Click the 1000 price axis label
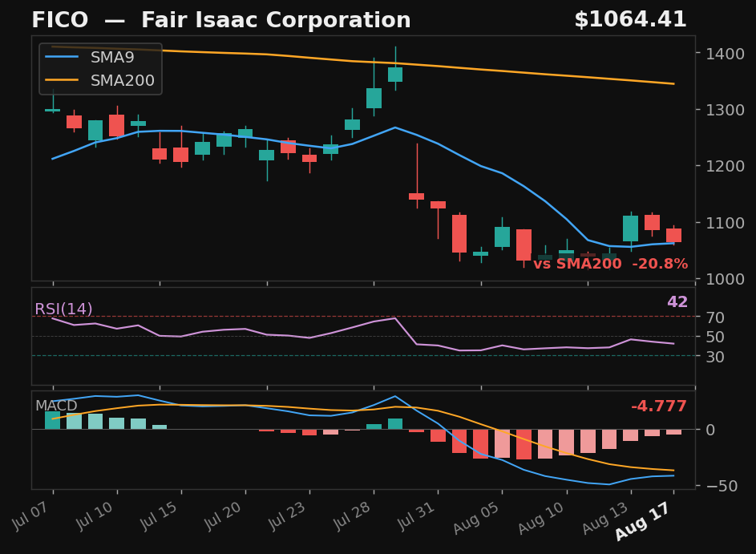Viewport: 756px width, 554px height. [725, 279]
